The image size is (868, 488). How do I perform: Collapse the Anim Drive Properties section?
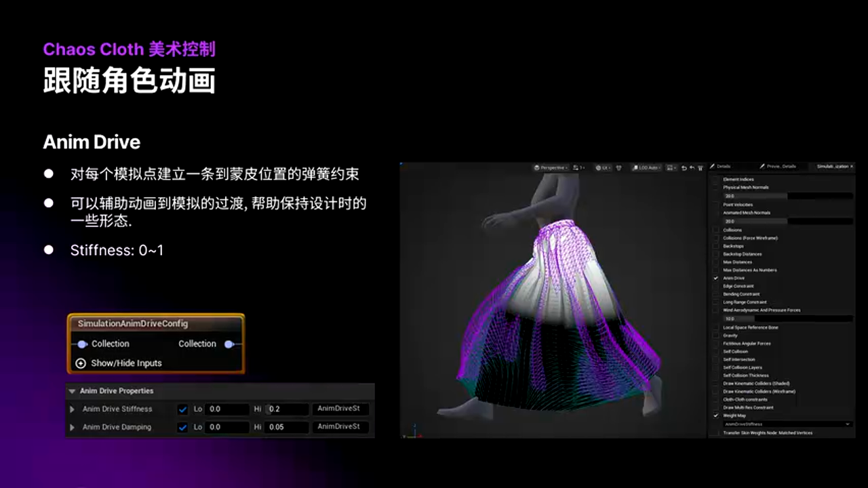(73, 391)
